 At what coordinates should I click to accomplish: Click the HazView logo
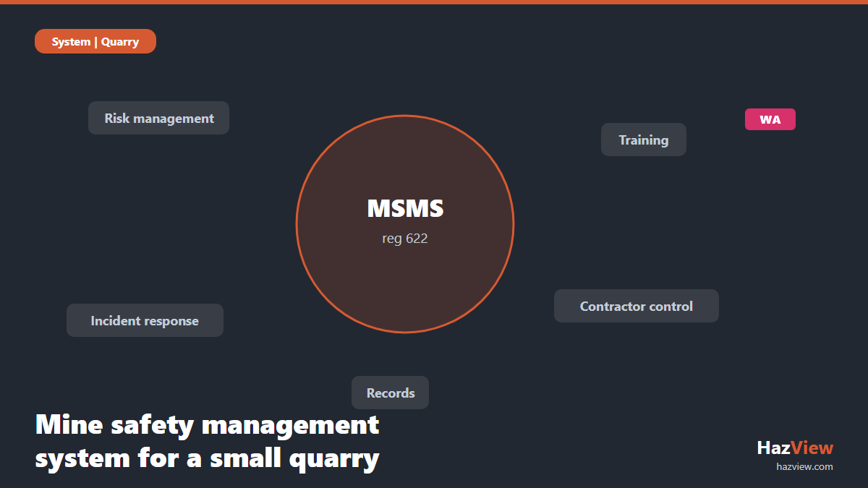click(x=795, y=448)
